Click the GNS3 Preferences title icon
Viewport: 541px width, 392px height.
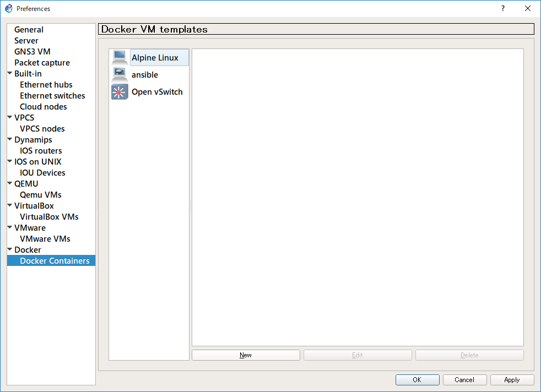pyautogui.click(x=9, y=8)
